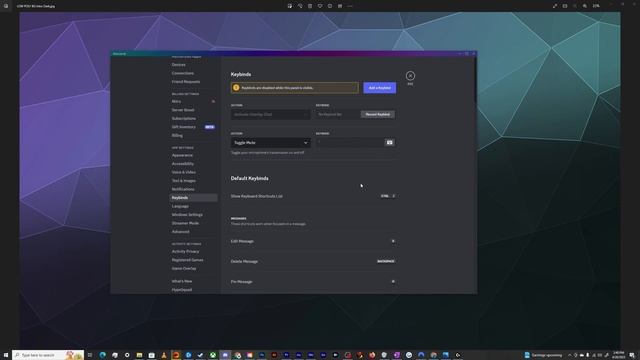Open Voice & Video settings
640x360 pixels.
[184, 172]
